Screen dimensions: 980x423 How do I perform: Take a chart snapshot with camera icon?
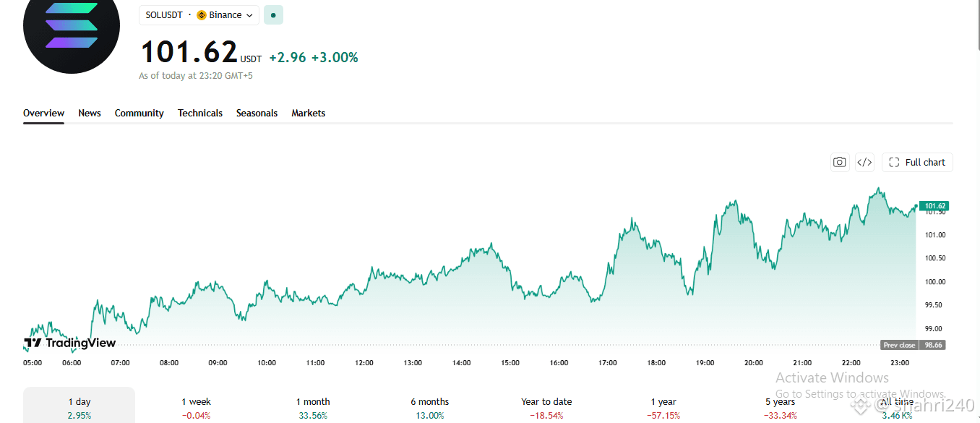[x=839, y=162]
